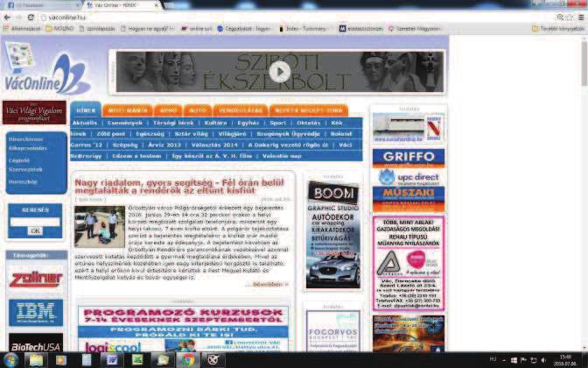Open the Programozó kurzusok Logiscool banner
This screenshot has width=588, height=368.
click(183, 329)
